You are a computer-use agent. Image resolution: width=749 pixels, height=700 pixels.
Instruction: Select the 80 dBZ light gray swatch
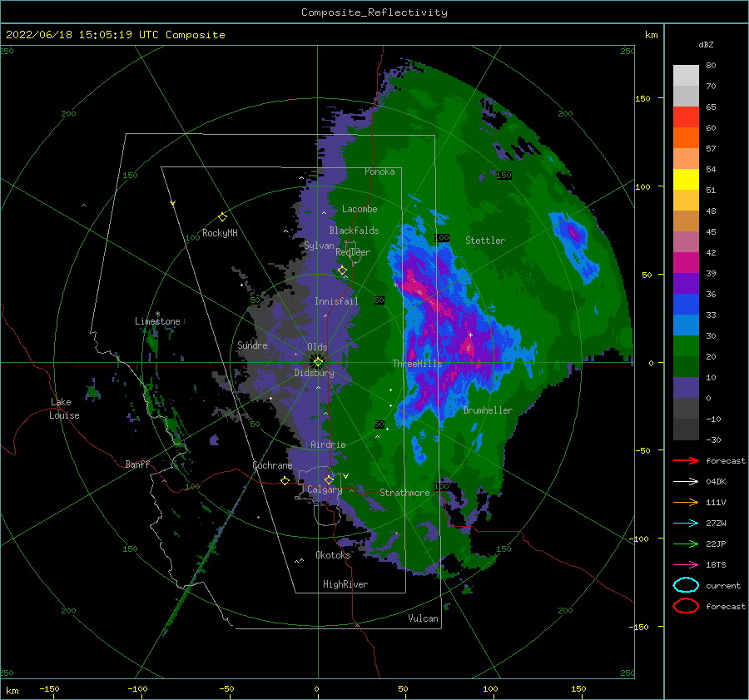[686, 75]
